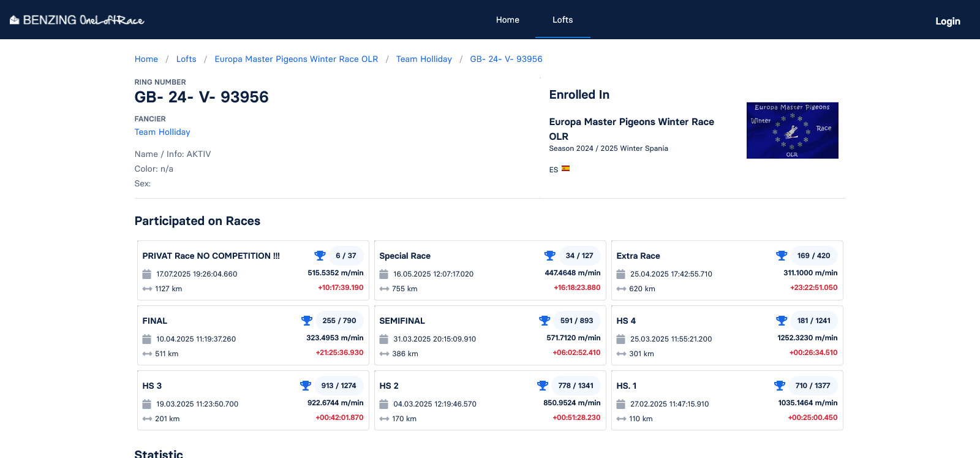Click the trophy icon on HS. 1 card
The image size is (980, 458).
tap(780, 386)
